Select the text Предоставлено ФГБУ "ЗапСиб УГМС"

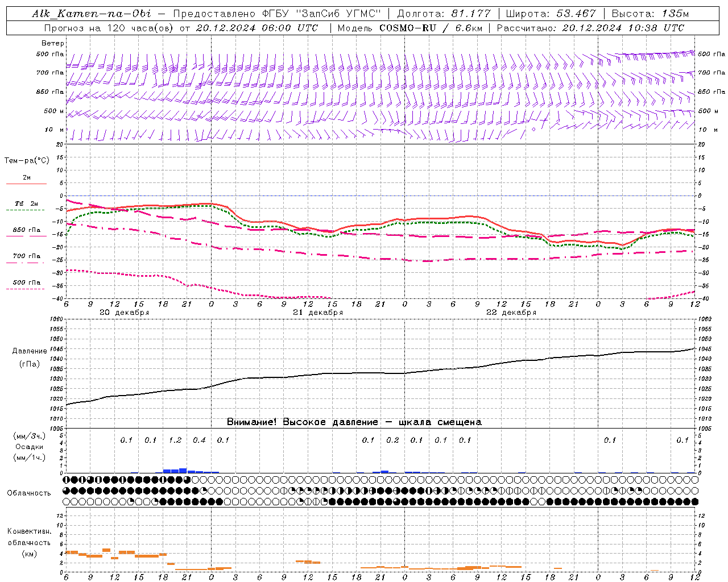point(277,14)
